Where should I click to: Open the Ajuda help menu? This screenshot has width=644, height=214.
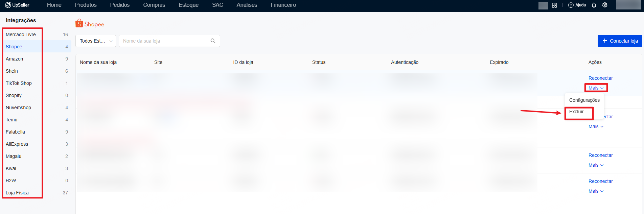point(577,5)
